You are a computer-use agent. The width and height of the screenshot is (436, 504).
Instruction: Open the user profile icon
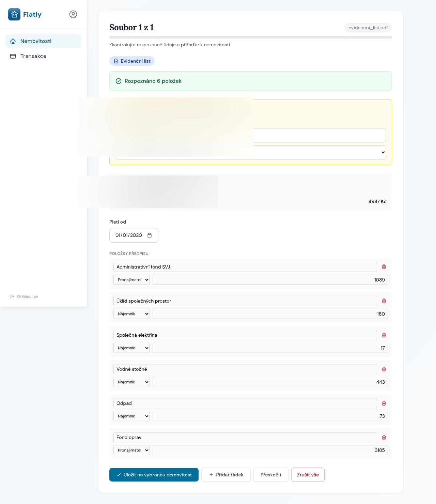pos(73,14)
